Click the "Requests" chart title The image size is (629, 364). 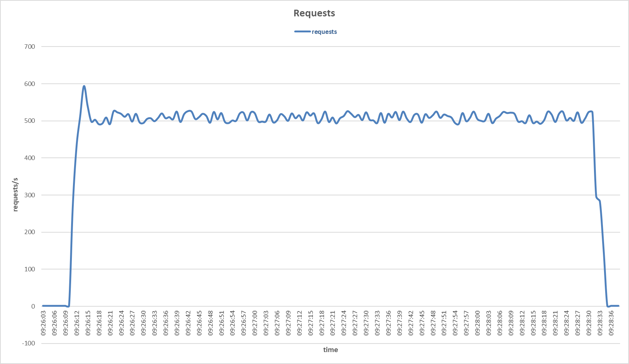(314, 13)
